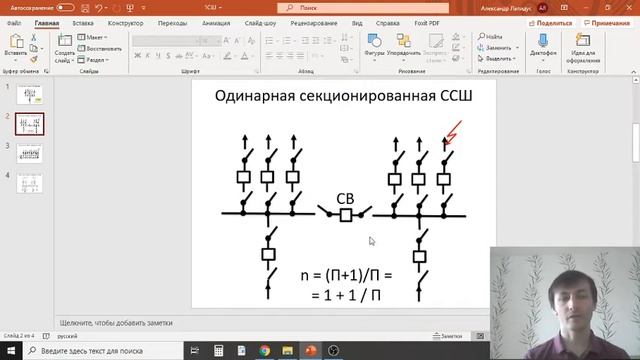Click the Поделиться button
The width and height of the screenshot is (640, 360).
tap(550, 23)
